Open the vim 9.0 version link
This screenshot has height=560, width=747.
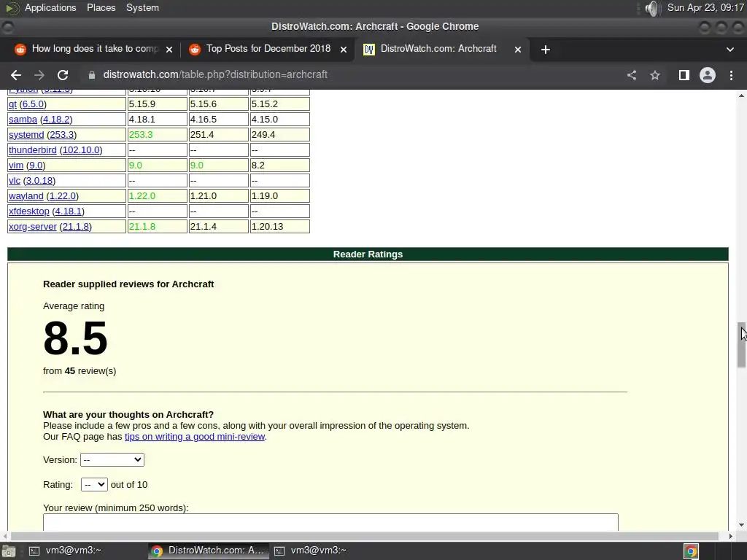(x=36, y=166)
